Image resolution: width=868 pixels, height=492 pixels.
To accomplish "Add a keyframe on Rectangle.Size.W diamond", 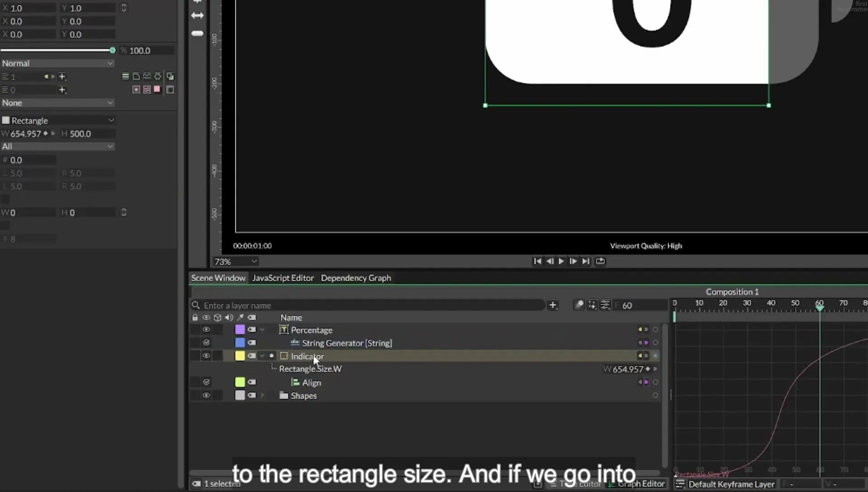I will 648,369.
